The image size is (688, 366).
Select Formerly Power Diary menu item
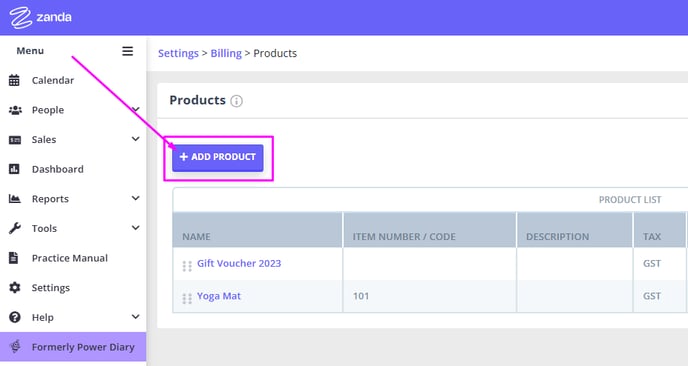pos(73,347)
